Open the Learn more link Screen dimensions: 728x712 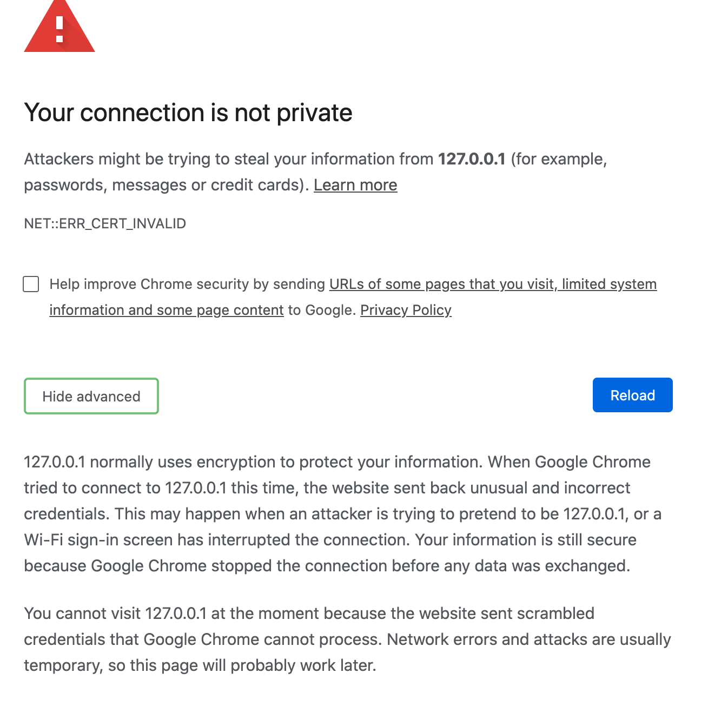[356, 185]
